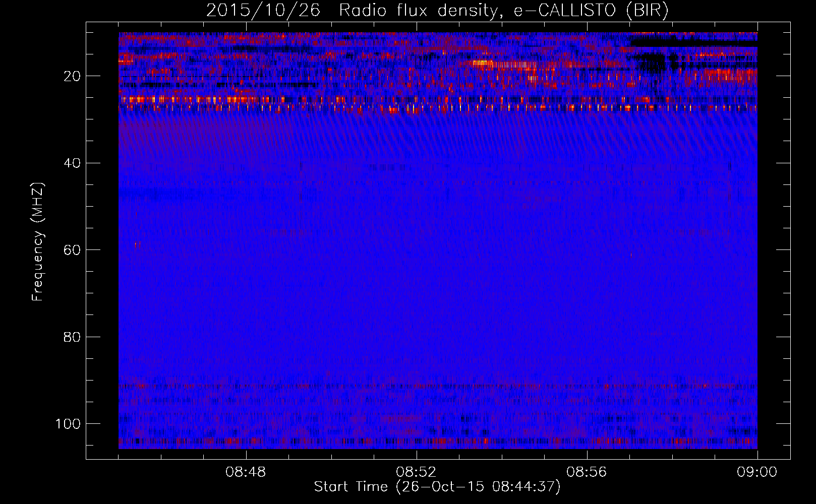The height and width of the screenshot is (504, 816).
Task: Click the 'Start Time (26-Oct-15 08:44:37)' label
Action: pyautogui.click(x=437, y=487)
